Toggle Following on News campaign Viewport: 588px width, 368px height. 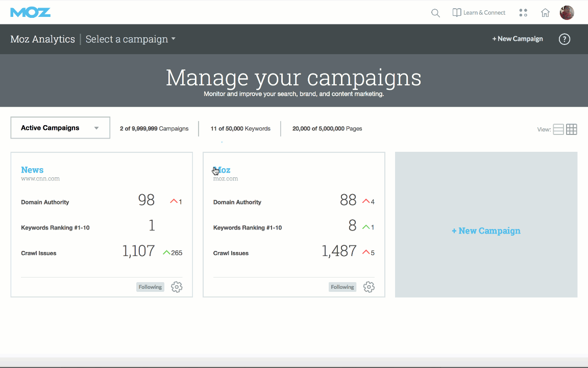(x=150, y=287)
